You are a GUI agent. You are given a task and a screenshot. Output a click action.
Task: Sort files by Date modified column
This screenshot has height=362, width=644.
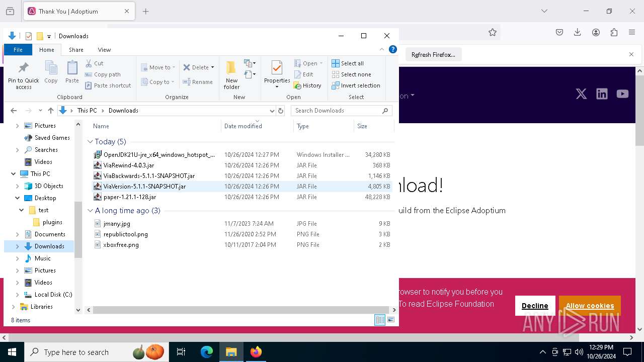257,126
